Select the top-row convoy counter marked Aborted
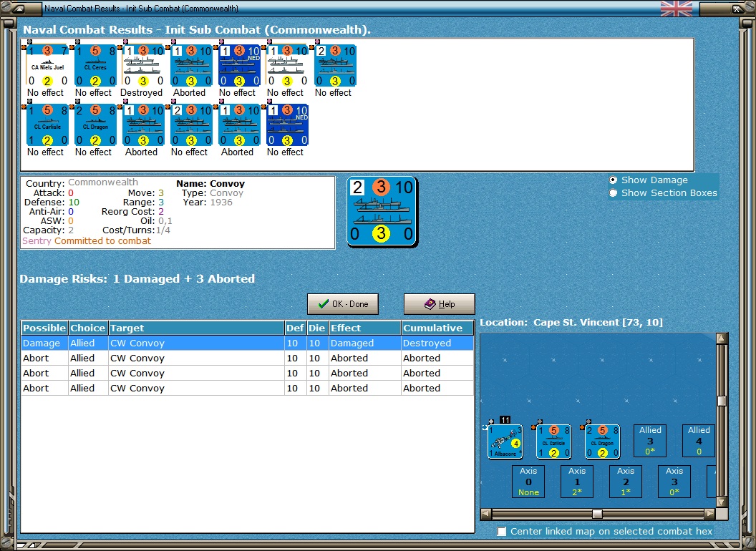This screenshot has height=551, width=756. click(x=191, y=66)
